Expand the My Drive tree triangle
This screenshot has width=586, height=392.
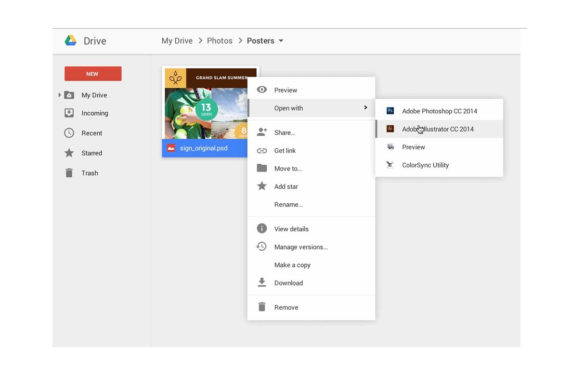(x=59, y=95)
